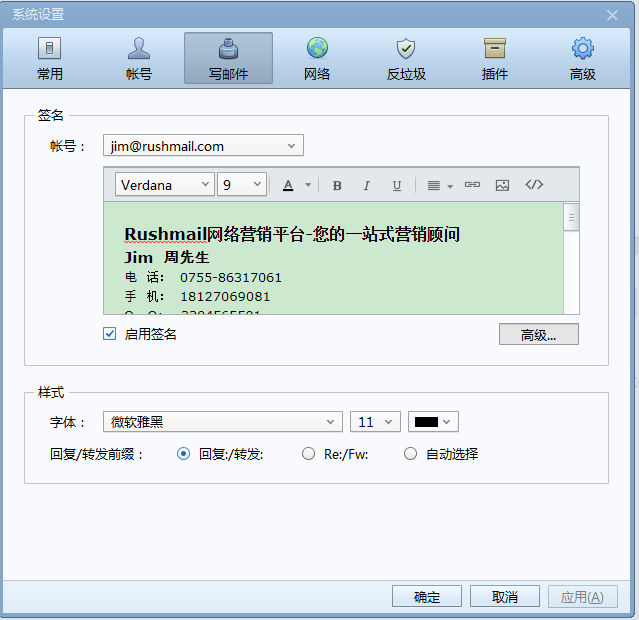Image resolution: width=639 pixels, height=620 pixels.
Task: Open the 帐号 jim@rushmail.com dropdown
Action: (x=203, y=146)
